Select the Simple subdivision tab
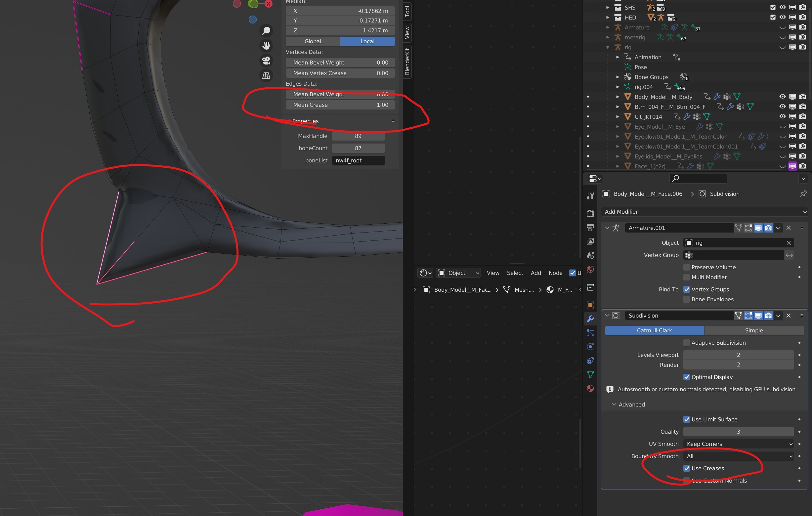Viewport: 812px width, 516px height. pyautogui.click(x=753, y=330)
